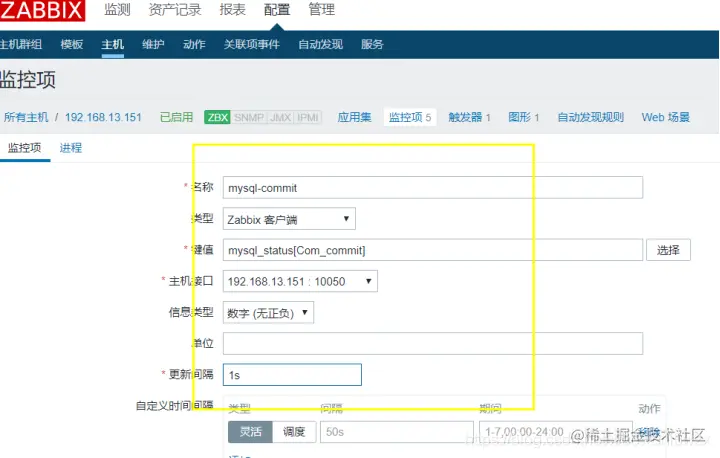The width and height of the screenshot is (720, 458).
Task: Click the ZABBIX logo
Action: click(x=42, y=10)
